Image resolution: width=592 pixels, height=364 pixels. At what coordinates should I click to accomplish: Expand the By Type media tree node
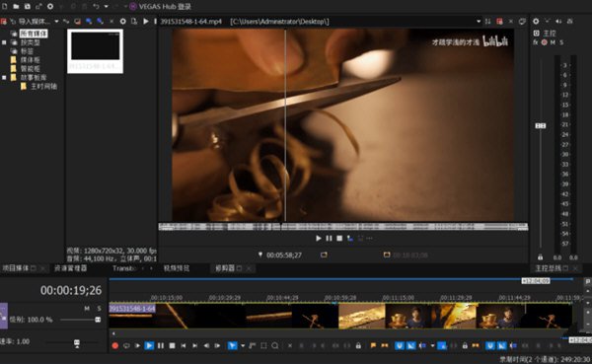pos(4,42)
